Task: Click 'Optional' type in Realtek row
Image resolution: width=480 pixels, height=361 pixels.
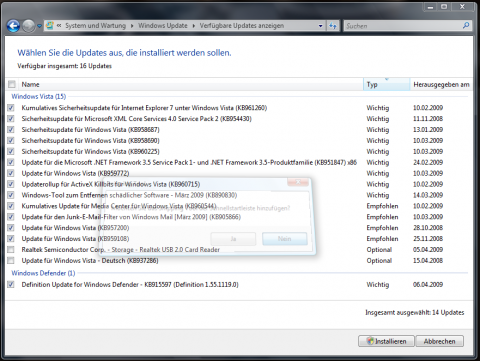Action: [x=379, y=250]
